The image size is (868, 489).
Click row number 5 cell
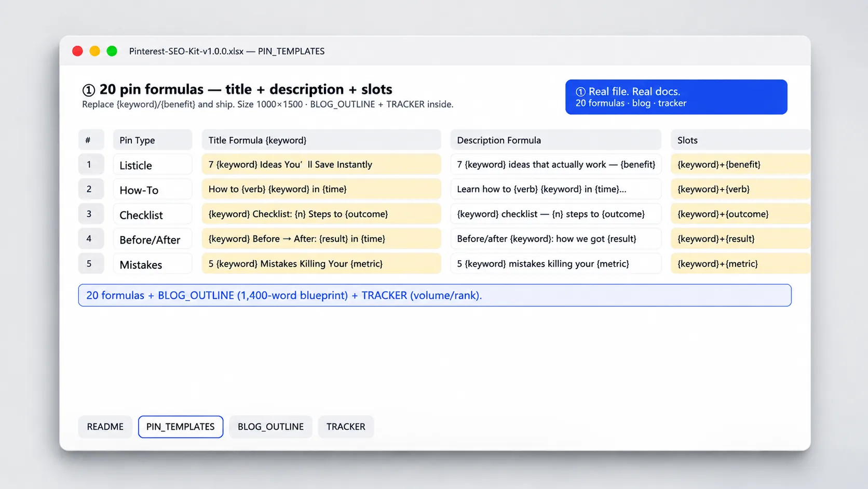pos(91,264)
